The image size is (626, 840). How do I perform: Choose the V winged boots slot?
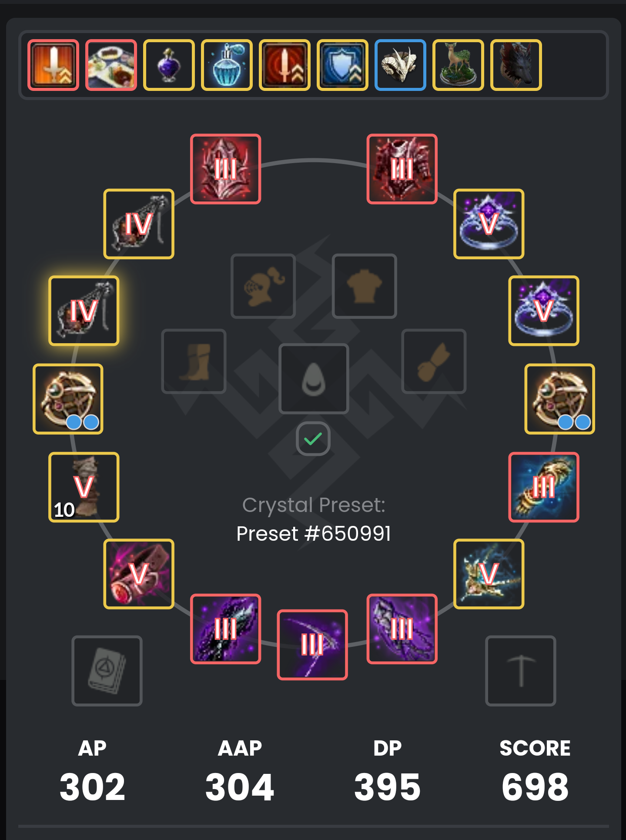[489, 574]
